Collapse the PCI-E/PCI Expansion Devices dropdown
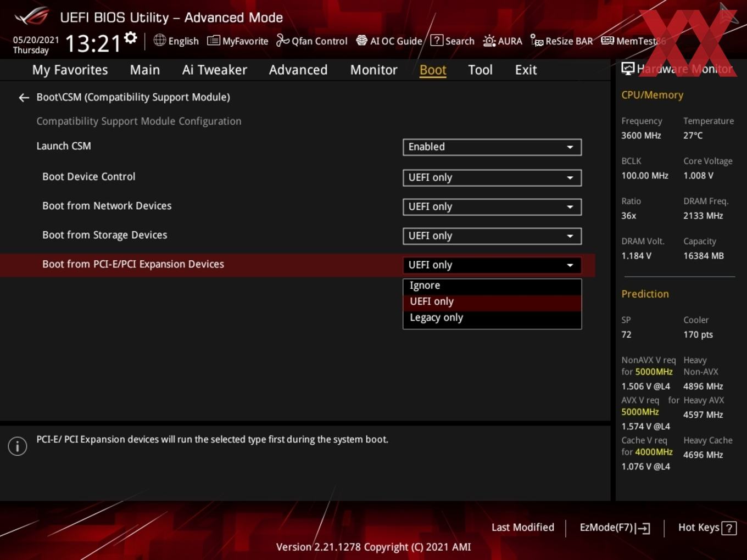The height and width of the screenshot is (560, 747). (x=492, y=265)
